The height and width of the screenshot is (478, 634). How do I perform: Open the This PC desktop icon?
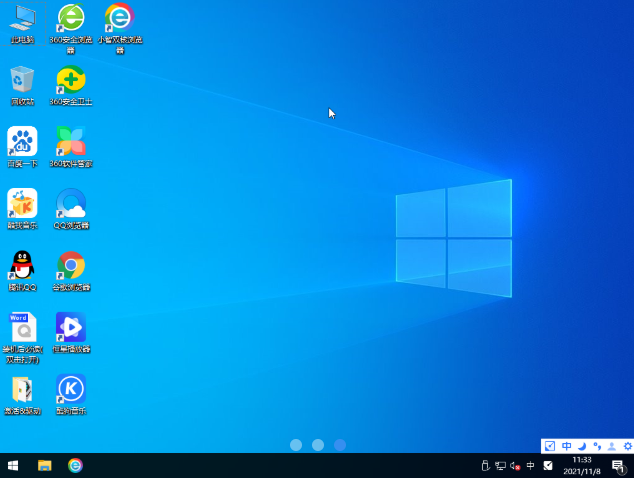(x=22, y=20)
